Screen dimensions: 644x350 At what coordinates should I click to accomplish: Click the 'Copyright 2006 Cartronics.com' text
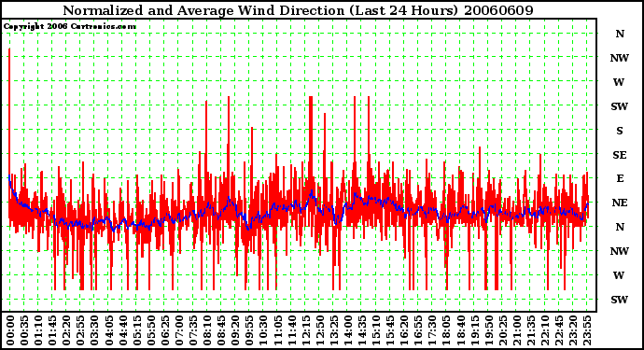click(x=70, y=27)
